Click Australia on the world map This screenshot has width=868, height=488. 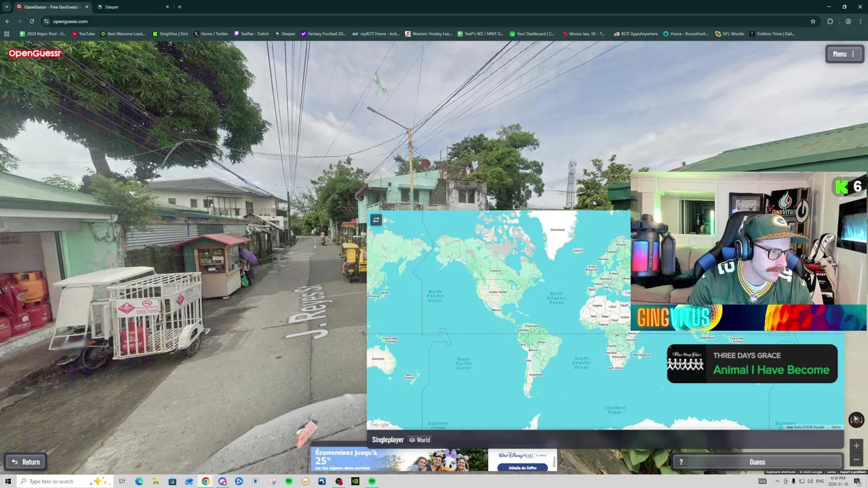[378, 359]
